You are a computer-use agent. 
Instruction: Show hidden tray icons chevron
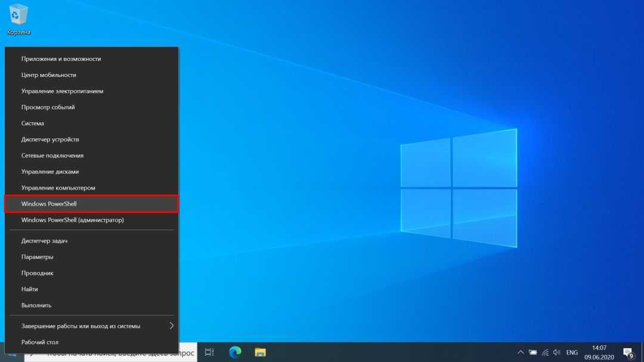click(520, 352)
